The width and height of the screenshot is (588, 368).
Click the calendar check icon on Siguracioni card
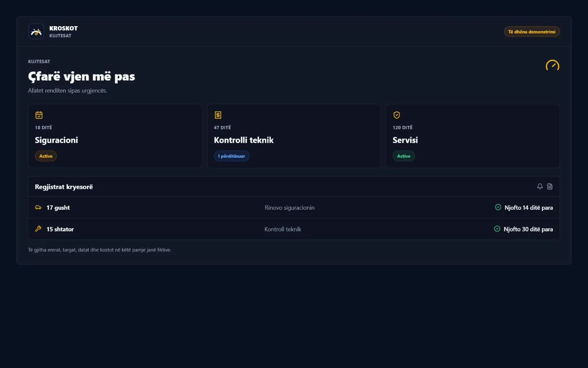pos(39,115)
